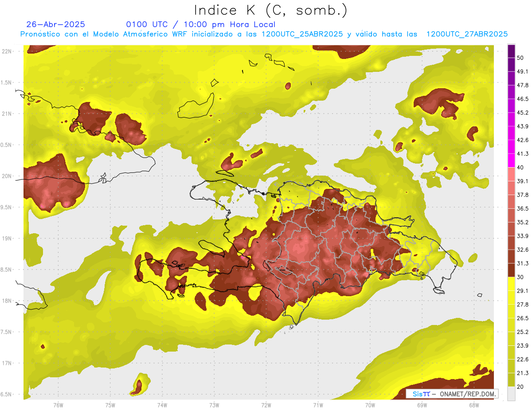This screenshot has height=411, width=532.
Task: Click the colorbar value "35.2"
Action: coord(523,223)
